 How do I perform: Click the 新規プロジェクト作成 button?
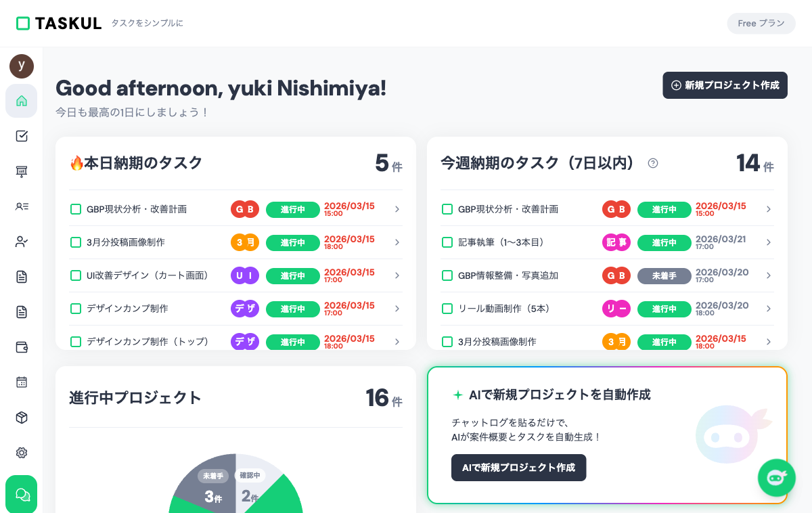[x=725, y=85]
